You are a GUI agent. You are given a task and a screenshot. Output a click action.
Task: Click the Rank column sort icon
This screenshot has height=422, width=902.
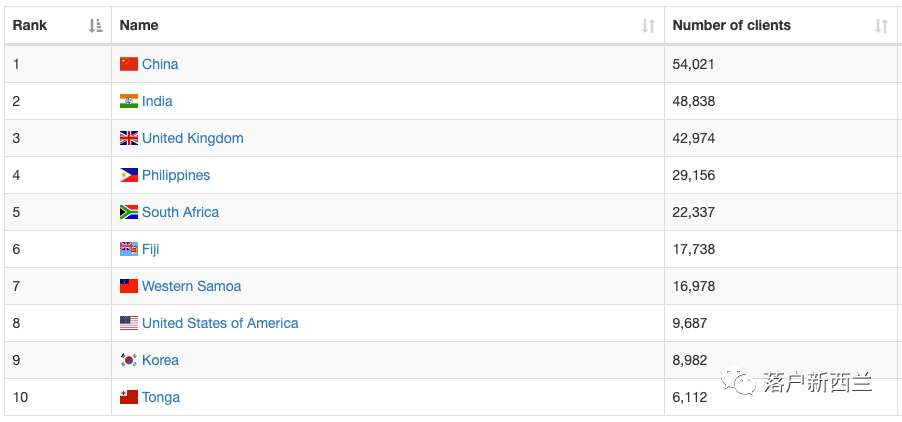point(95,25)
